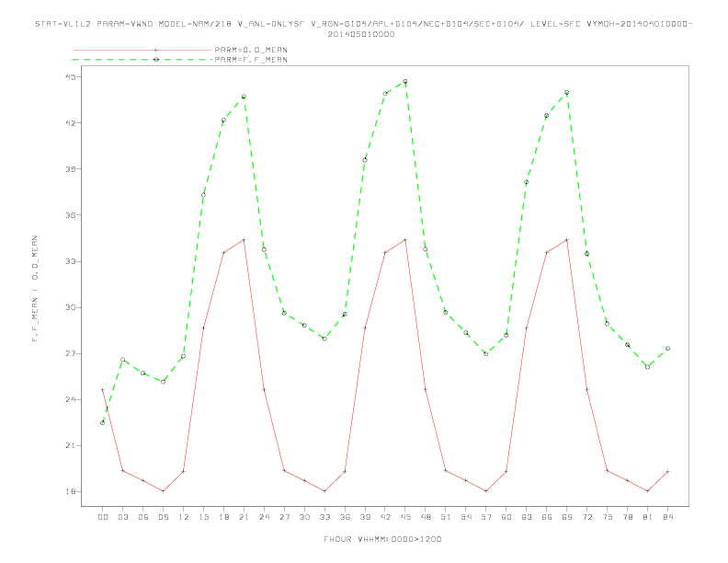
Task: Select green F.F_MEAN marker at hour 84
Action: (667, 349)
